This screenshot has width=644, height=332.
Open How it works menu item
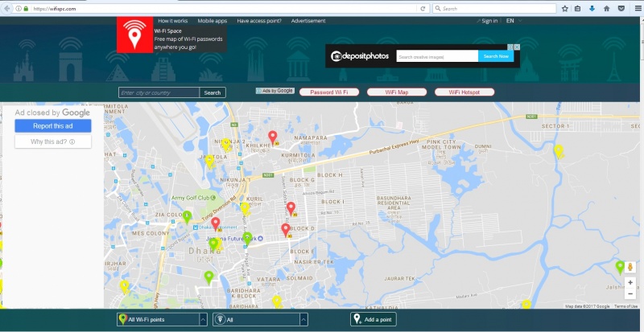tap(173, 21)
